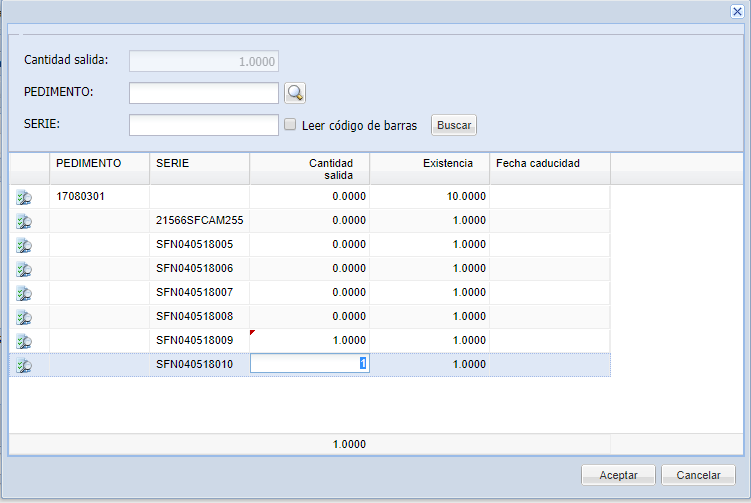
Task: Click the row icon for serie SFN040518010
Action: coord(24,366)
